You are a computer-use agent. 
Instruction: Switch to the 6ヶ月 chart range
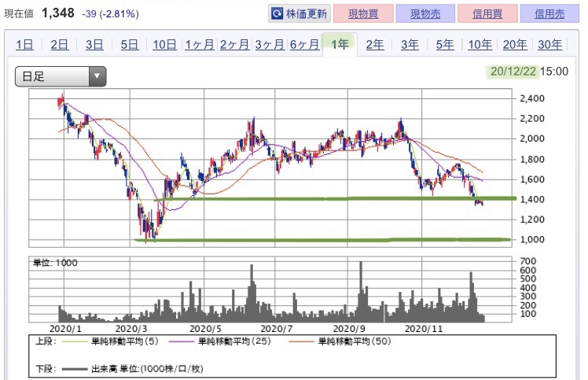[x=304, y=45]
